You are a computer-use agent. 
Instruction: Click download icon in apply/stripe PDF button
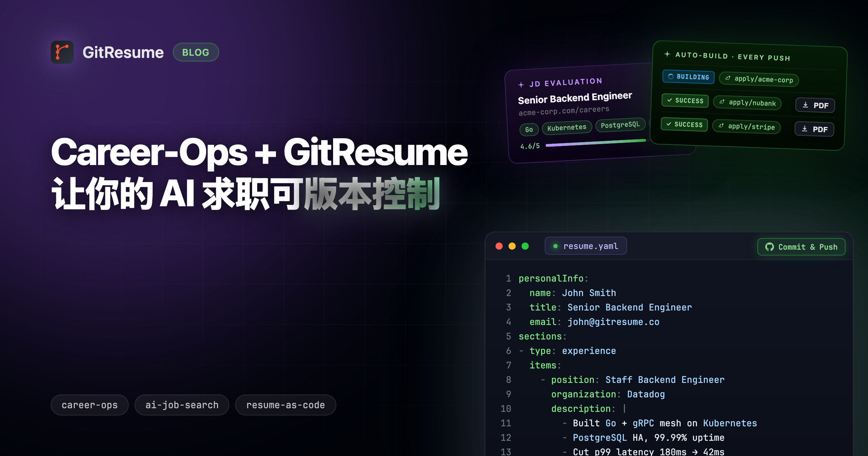point(805,129)
